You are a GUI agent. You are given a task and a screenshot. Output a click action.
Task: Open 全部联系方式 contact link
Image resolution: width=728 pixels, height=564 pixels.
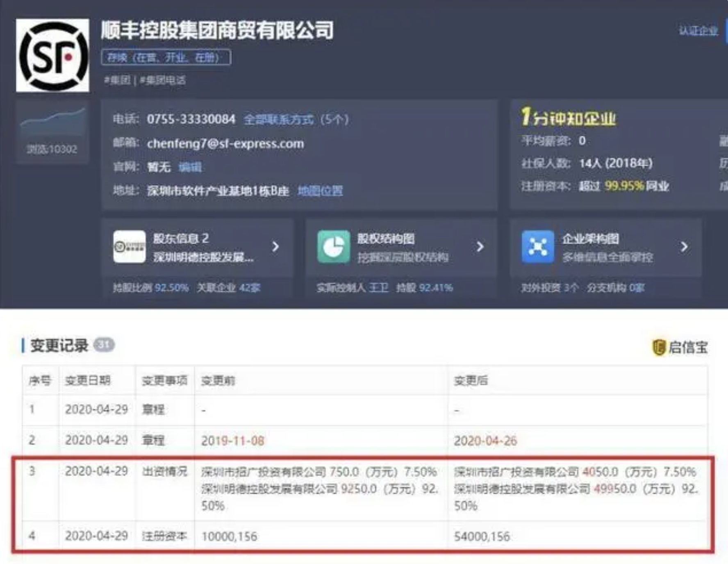278,120
